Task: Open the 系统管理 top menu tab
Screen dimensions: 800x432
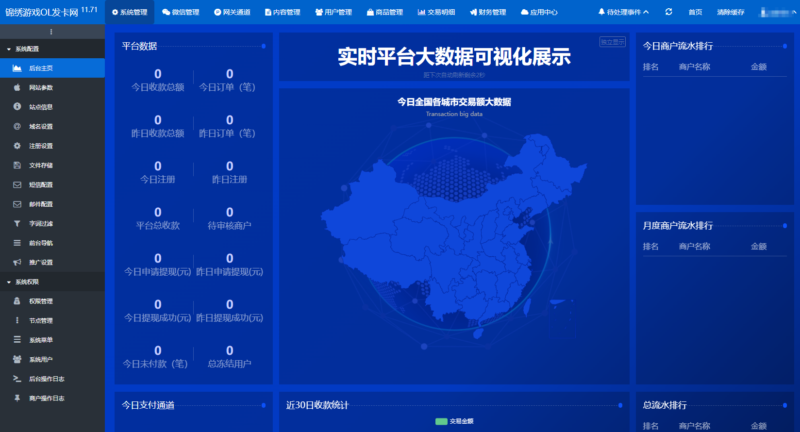Action: (130, 12)
